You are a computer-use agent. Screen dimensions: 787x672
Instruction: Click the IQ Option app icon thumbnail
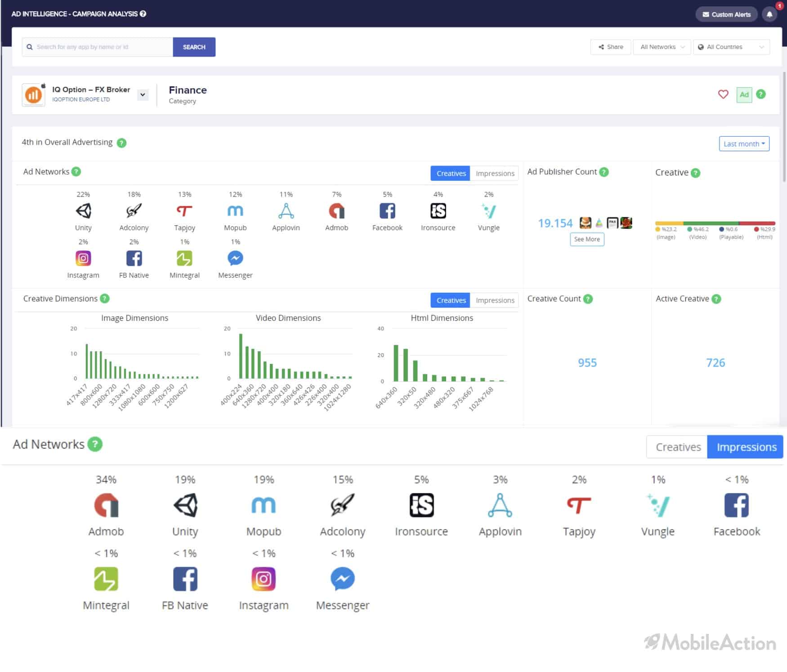tap(33, 95)
